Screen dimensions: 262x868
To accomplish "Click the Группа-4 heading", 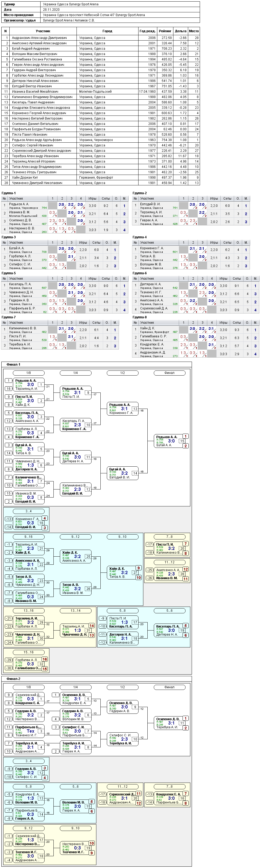I will pos(140,237).
